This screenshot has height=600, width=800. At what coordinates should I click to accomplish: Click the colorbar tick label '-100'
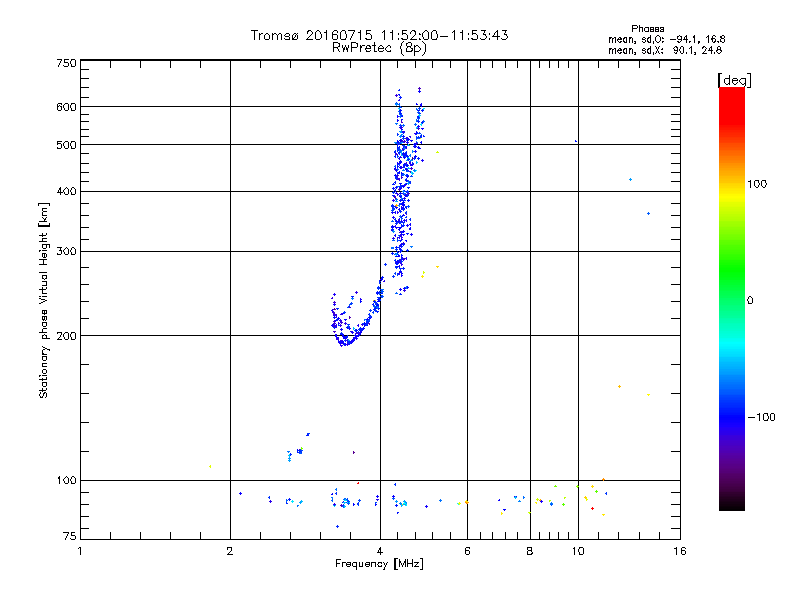(761, 417)
